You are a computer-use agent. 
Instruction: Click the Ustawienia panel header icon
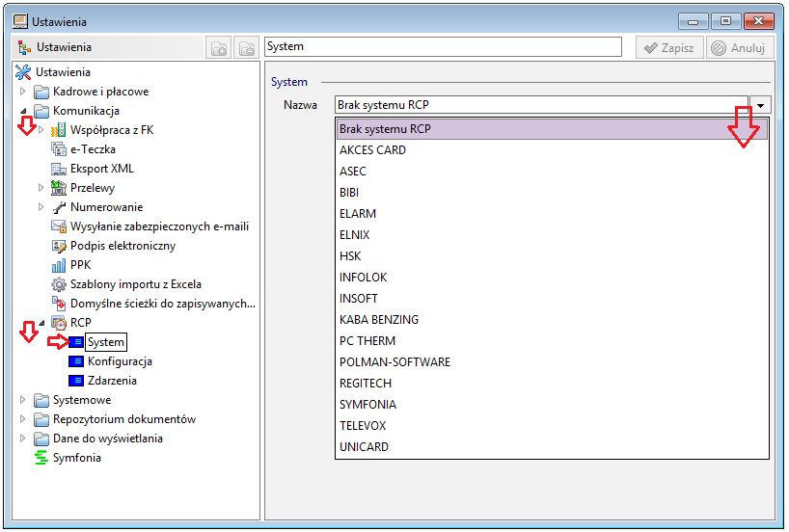click(x=24, y=48)
